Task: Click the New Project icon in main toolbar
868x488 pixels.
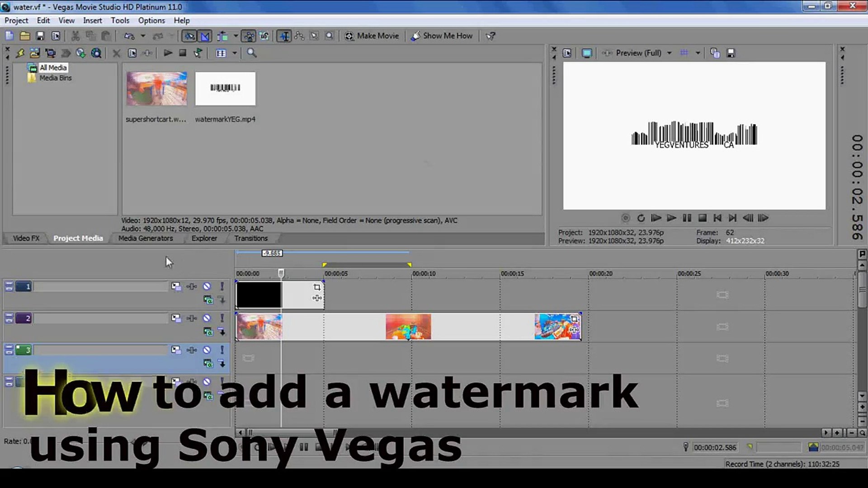Action: 9,36
